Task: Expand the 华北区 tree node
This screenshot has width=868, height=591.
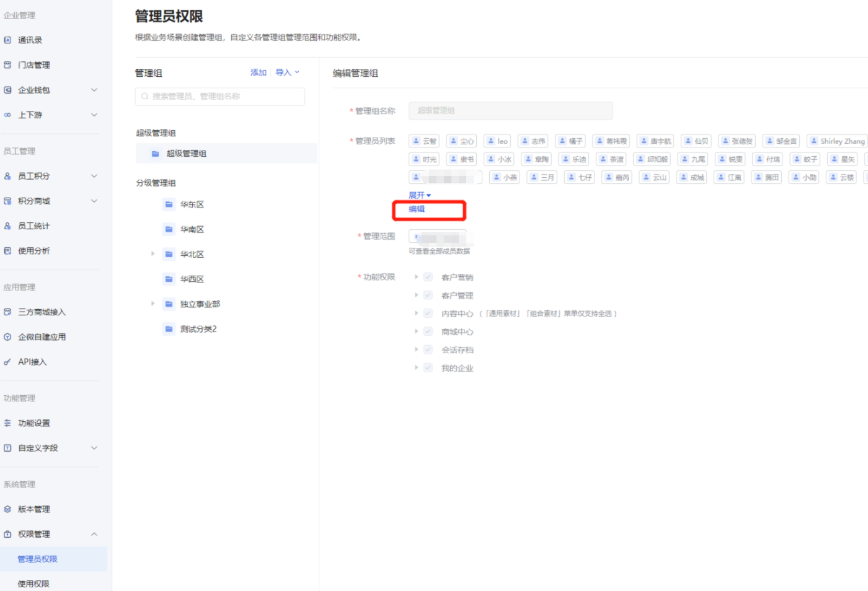Action: click(153, 254)
